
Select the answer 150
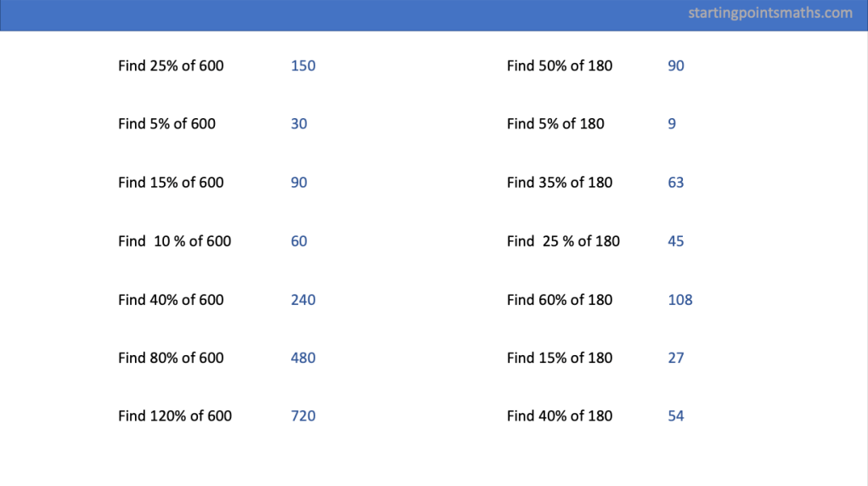(x=302, y=65)
